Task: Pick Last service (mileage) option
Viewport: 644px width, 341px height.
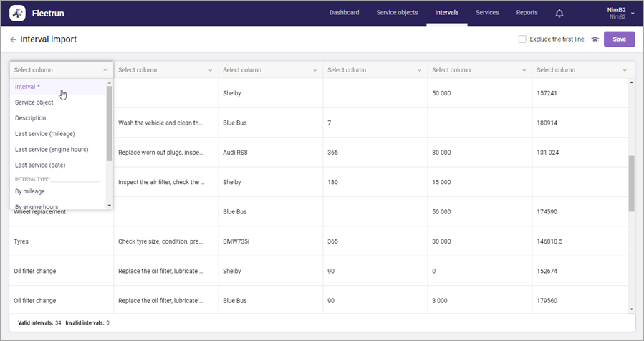Action: click(x=45, y=134)
